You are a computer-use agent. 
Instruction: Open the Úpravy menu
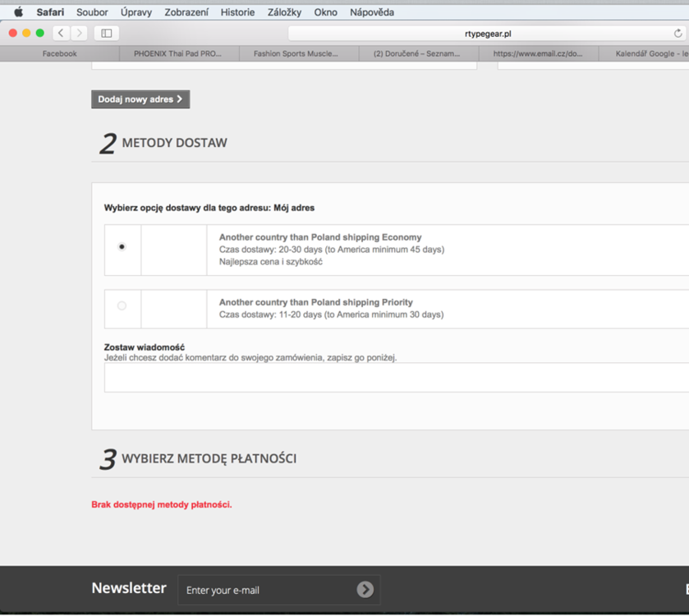click(136, 12)
